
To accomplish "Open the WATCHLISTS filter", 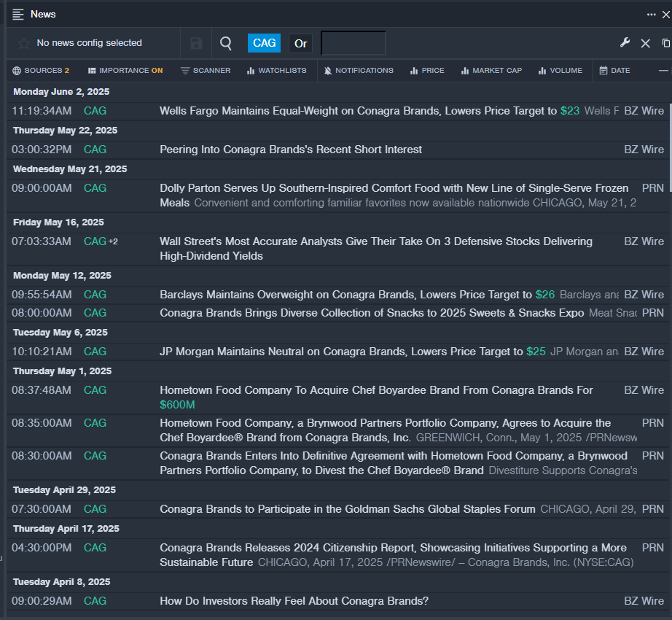I will (277, 71).
